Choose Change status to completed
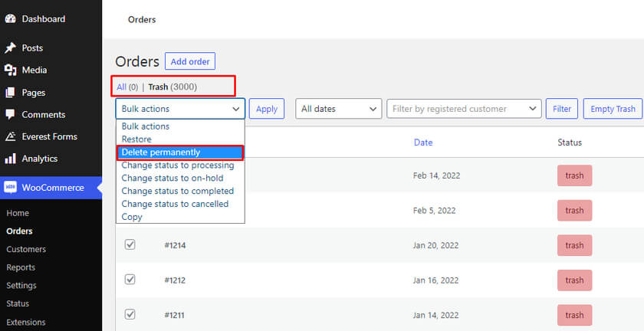This screenshot has width=644, height=331. pyautogui.click(x=180, y=191)
